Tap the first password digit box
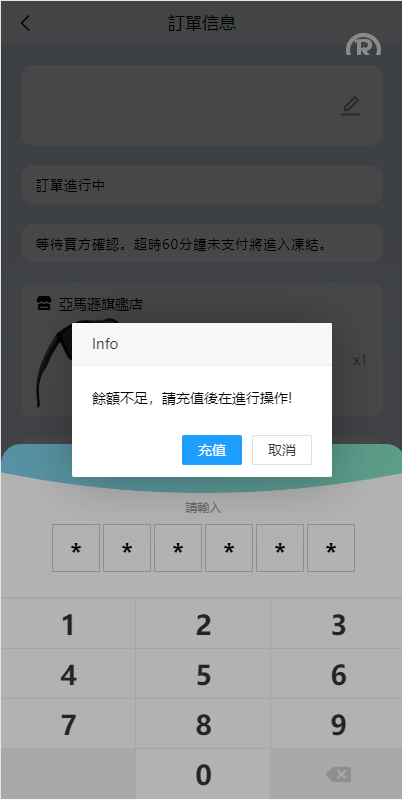Viewport: 402px width, 800px height. (x=76, y=548)
